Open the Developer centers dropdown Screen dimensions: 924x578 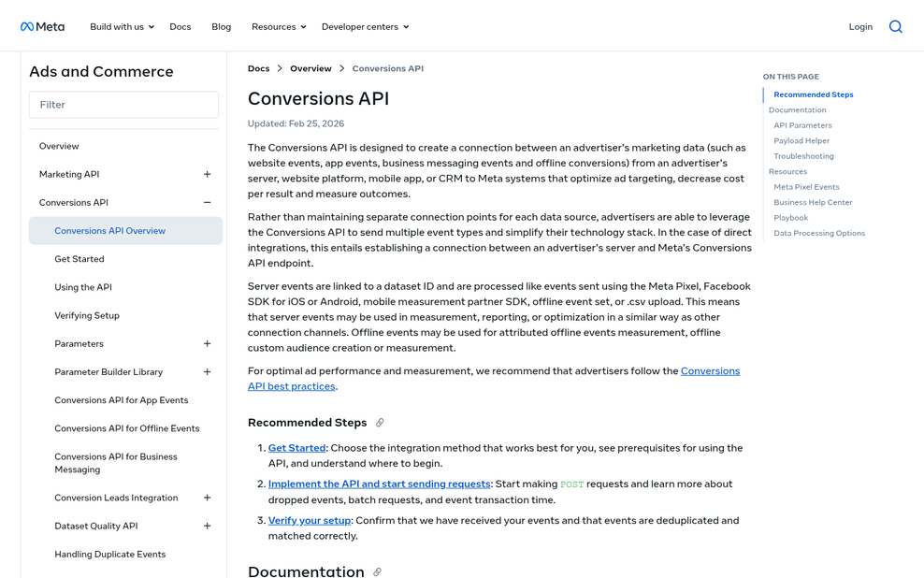tap(366, 26)
